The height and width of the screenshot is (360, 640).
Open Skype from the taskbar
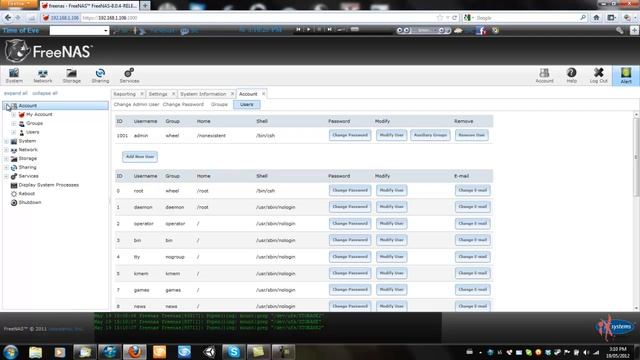[x=234, y=352]
